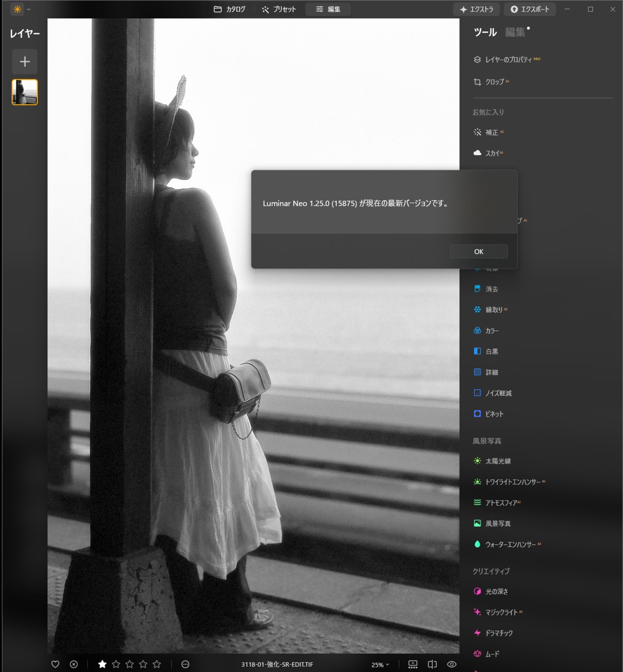The image size is (623, 672).
Task: Open the 25% zoom level dropdown
Action: coord(379,664)
